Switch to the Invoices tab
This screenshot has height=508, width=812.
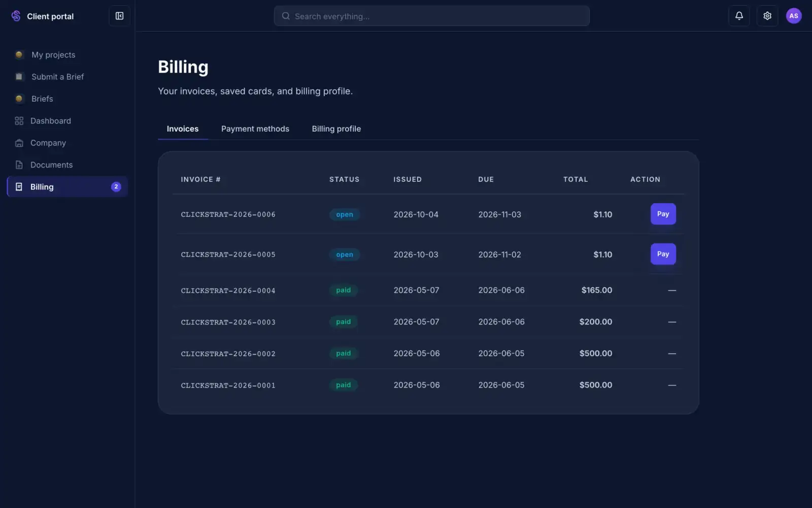[x=183, y=129]
